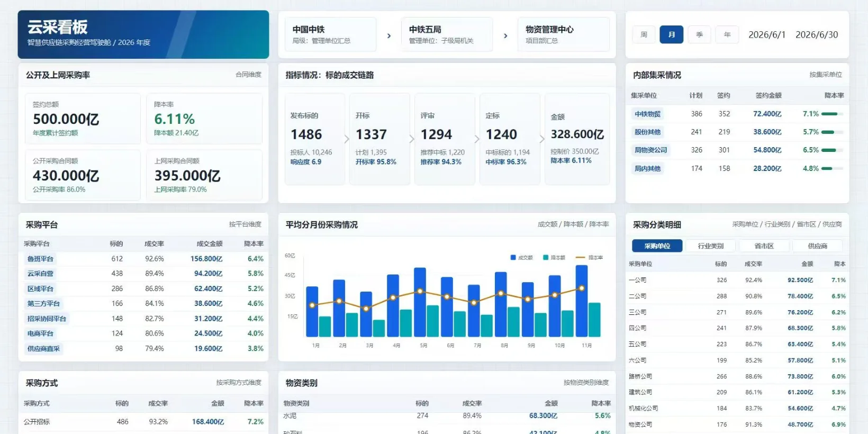Switch the period to 季
Image resolution: width=868 pixels, height=434 pixels.
pyautogui.click(x=700, y=34)
